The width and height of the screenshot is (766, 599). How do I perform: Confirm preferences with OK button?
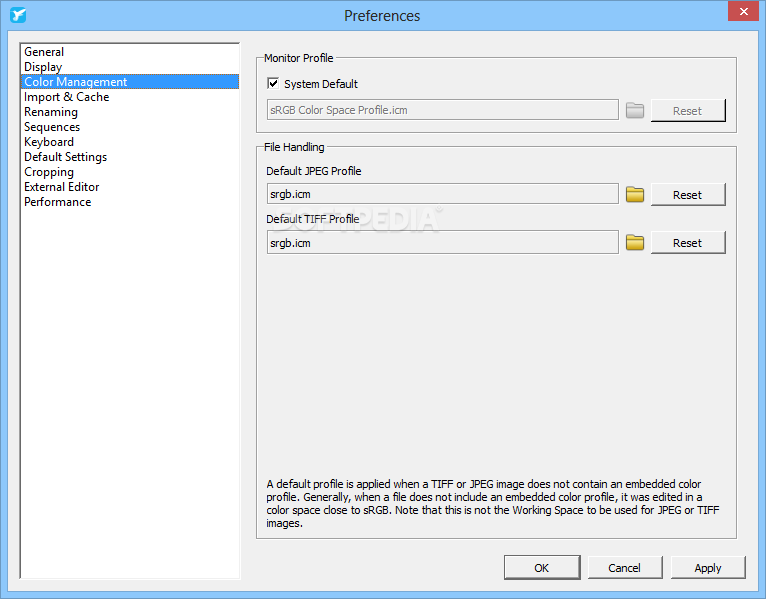(542, 568)
